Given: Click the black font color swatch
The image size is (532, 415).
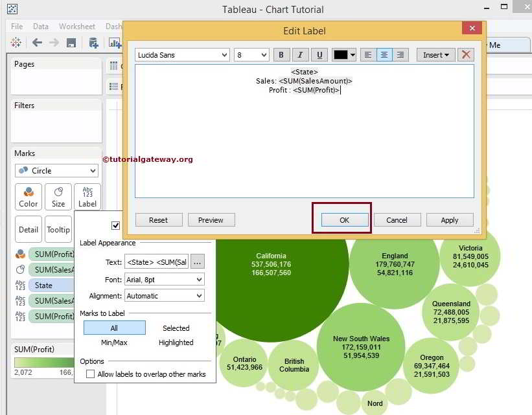Looking at the screenshot, I should point(341,55).
